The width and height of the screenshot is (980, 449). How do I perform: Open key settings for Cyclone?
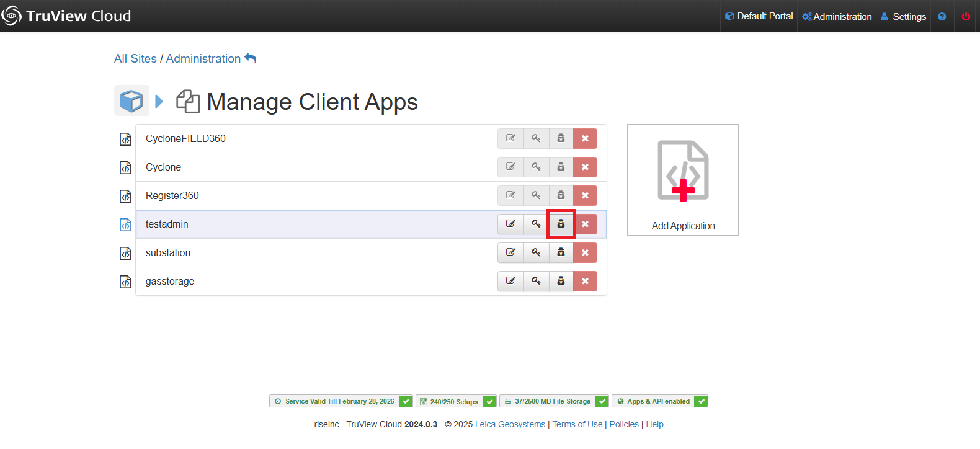point(536,167)
